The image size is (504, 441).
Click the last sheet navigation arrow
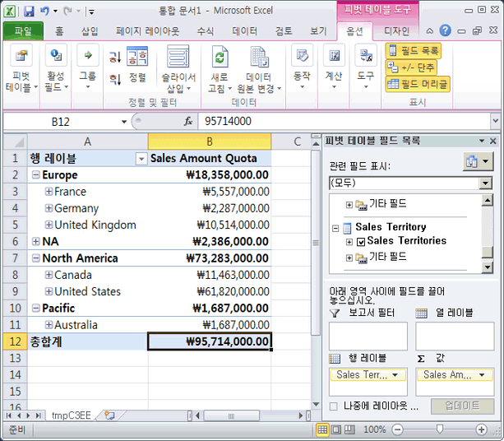pyautogui.click(x=39, y=415)
